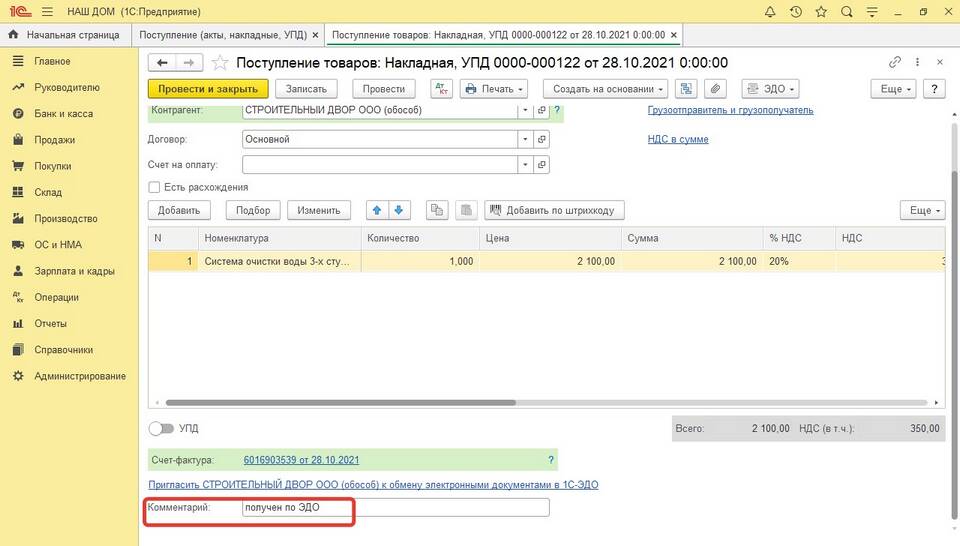Click the favorites star in title bar
960x546 pixels.
click(821, 12)
